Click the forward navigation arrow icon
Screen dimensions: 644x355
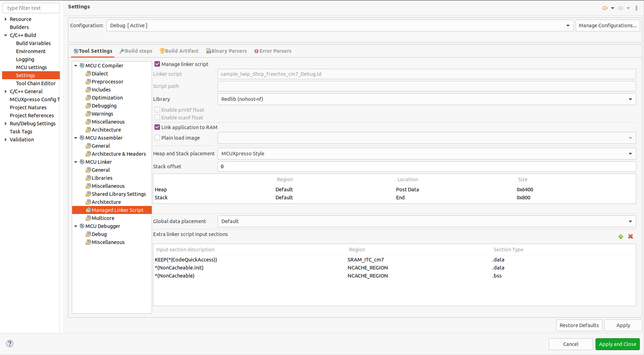621,8
